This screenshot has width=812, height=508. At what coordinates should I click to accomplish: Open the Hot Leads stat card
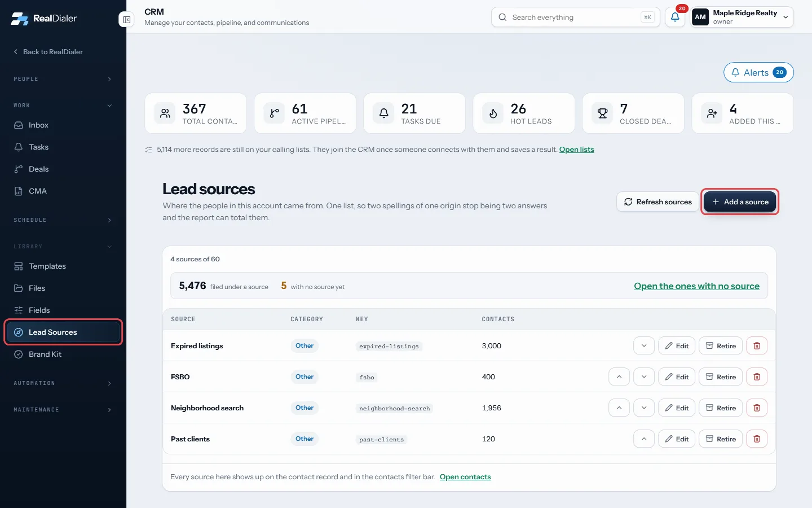click(524, 113)
